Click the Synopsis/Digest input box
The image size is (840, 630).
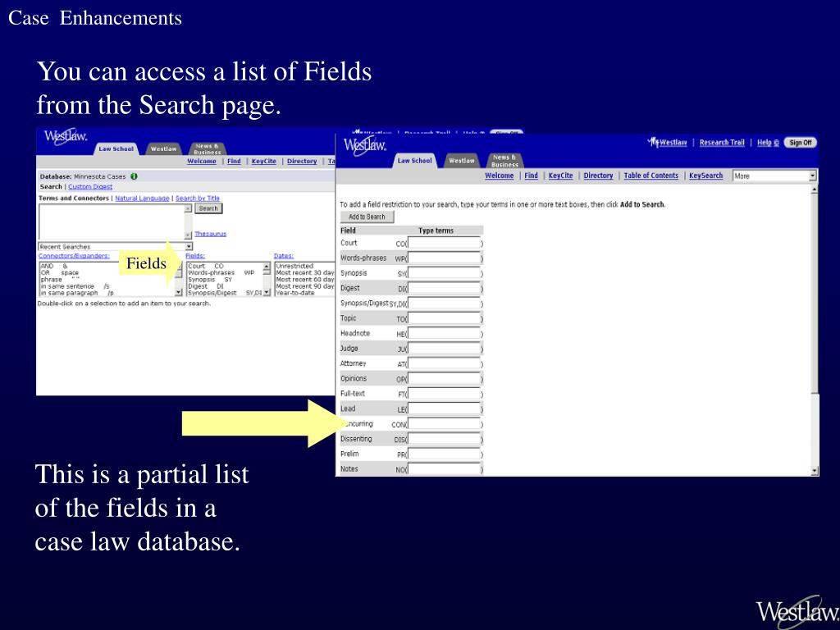point(444,304)
